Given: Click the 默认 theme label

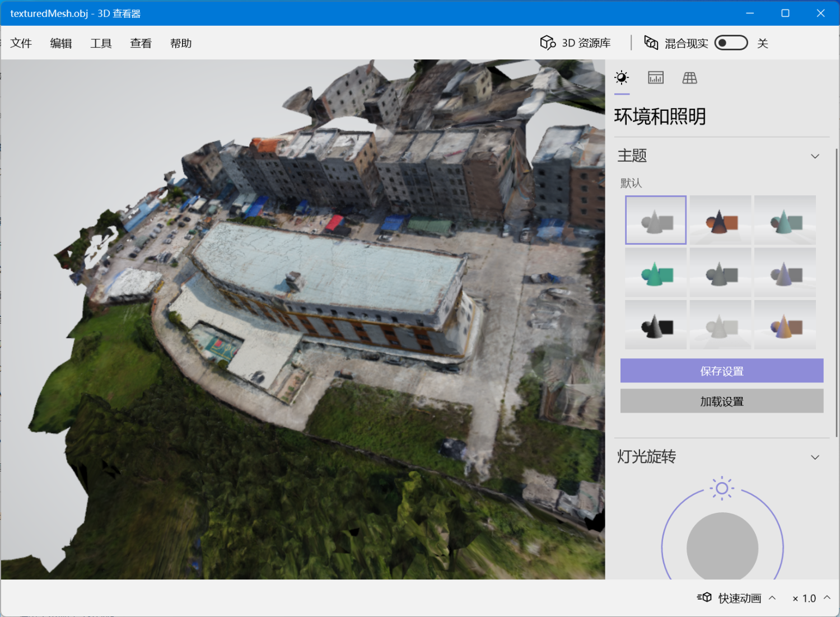Looking at the screenshot, I should (x=631, y=183).
